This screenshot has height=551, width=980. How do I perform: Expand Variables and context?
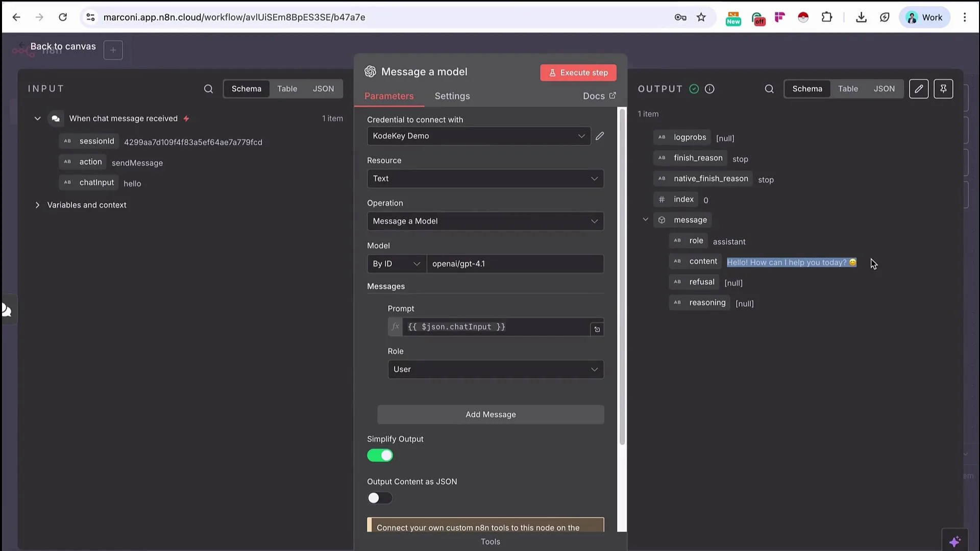[x=37, y=205]
